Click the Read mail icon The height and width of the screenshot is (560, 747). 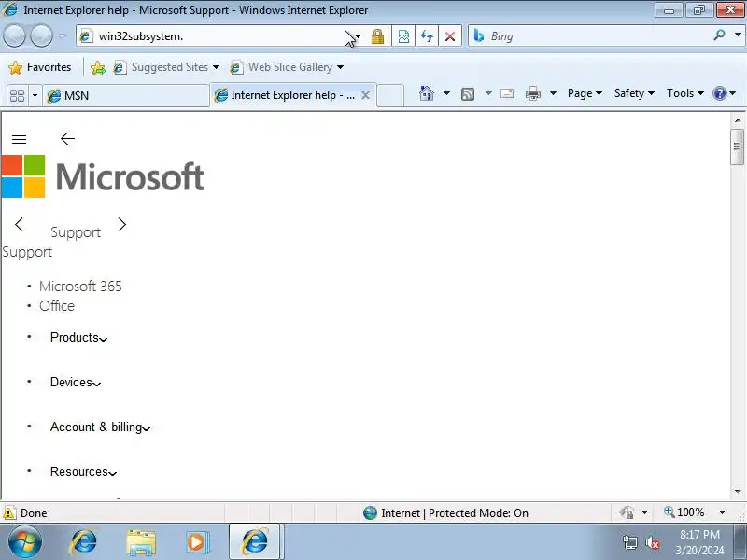(x=507, y=93)
